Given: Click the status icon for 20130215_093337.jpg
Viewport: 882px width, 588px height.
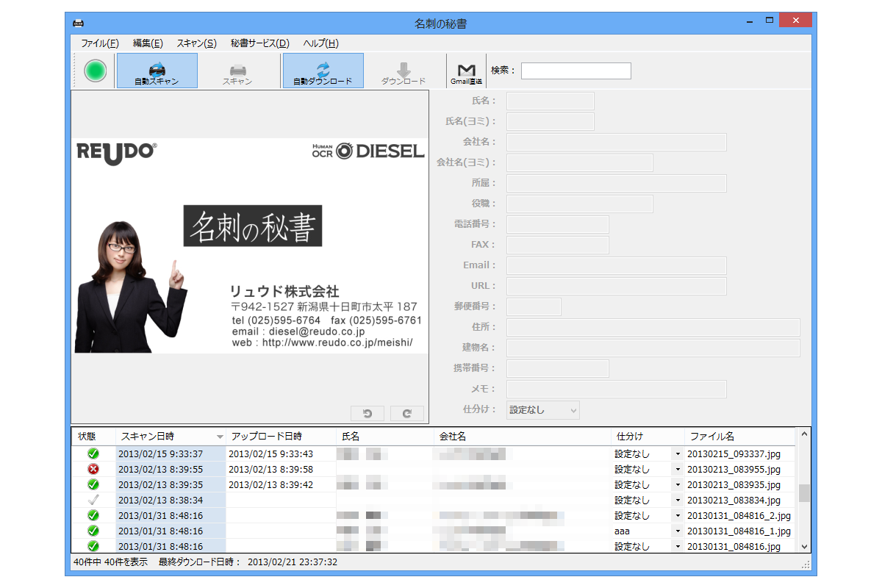Looking at the screenshot, I should [x=93, y=453].
